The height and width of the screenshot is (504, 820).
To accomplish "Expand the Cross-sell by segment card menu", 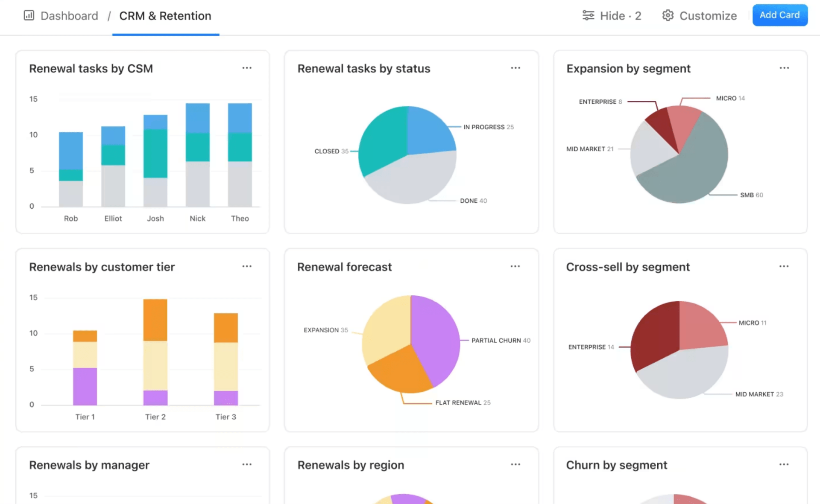I will [784, 266].
